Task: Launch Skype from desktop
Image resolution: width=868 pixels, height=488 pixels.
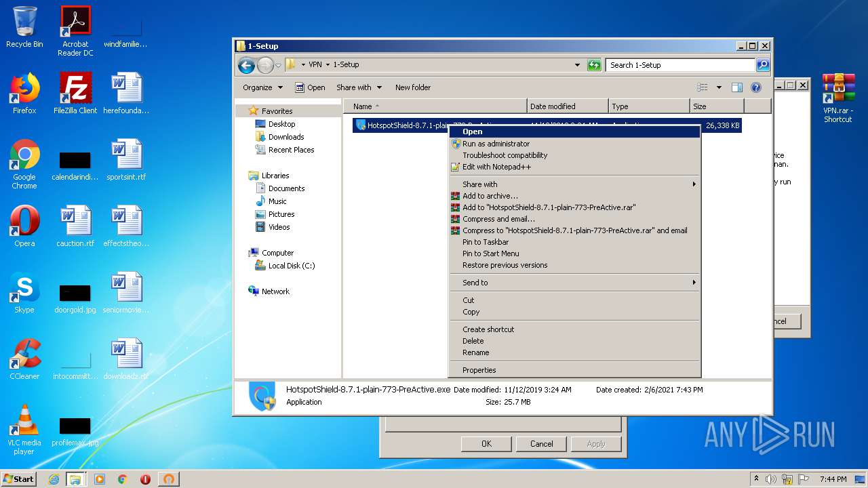Action: pyautogui.click(x=24, y=293)
